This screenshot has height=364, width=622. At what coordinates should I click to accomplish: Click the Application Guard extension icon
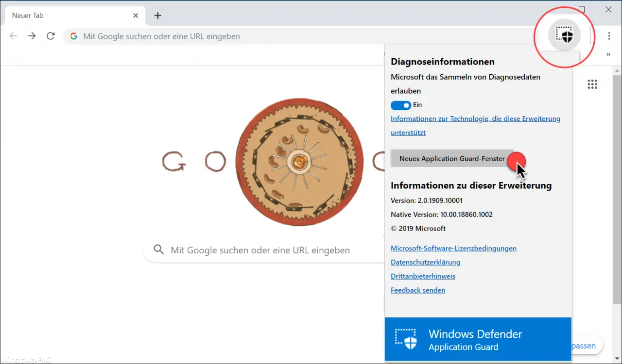point(565,35)
